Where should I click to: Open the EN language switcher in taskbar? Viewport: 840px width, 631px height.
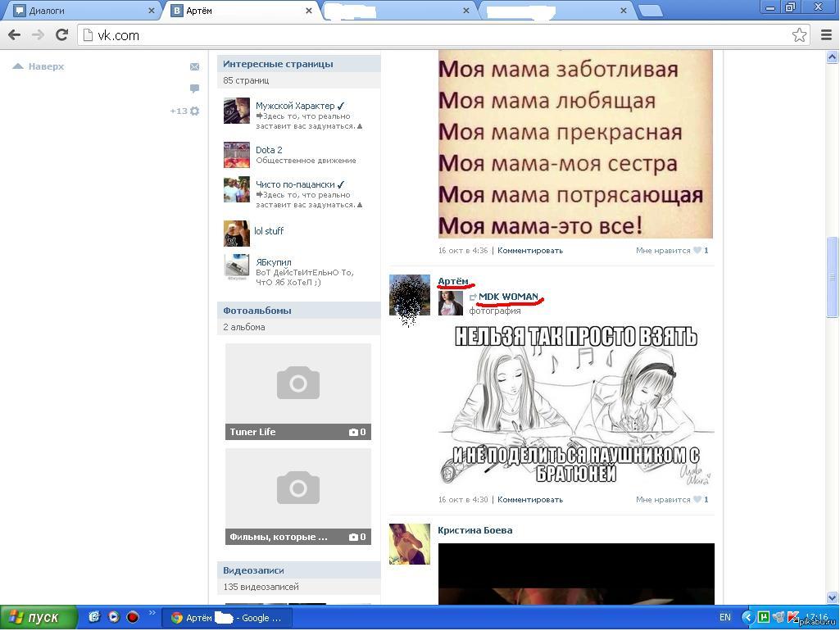(724, 617)
